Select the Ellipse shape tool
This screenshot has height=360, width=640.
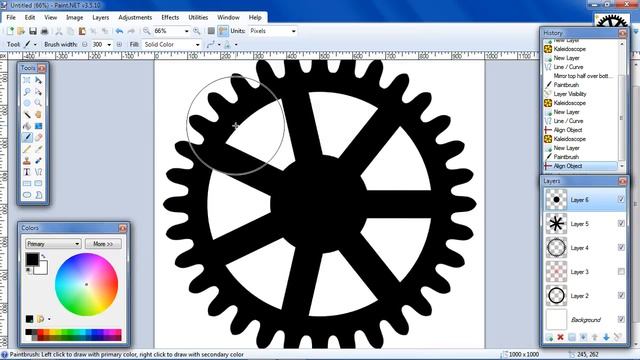pos(27,195)
